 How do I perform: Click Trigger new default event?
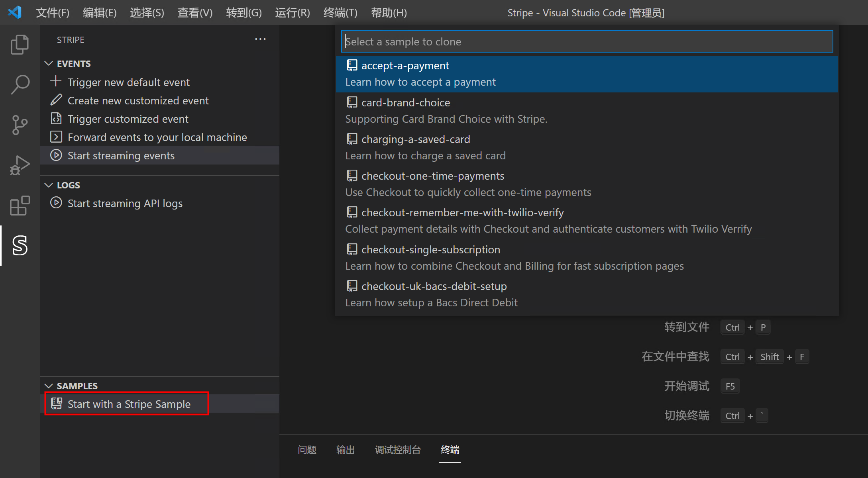(159, 82)
